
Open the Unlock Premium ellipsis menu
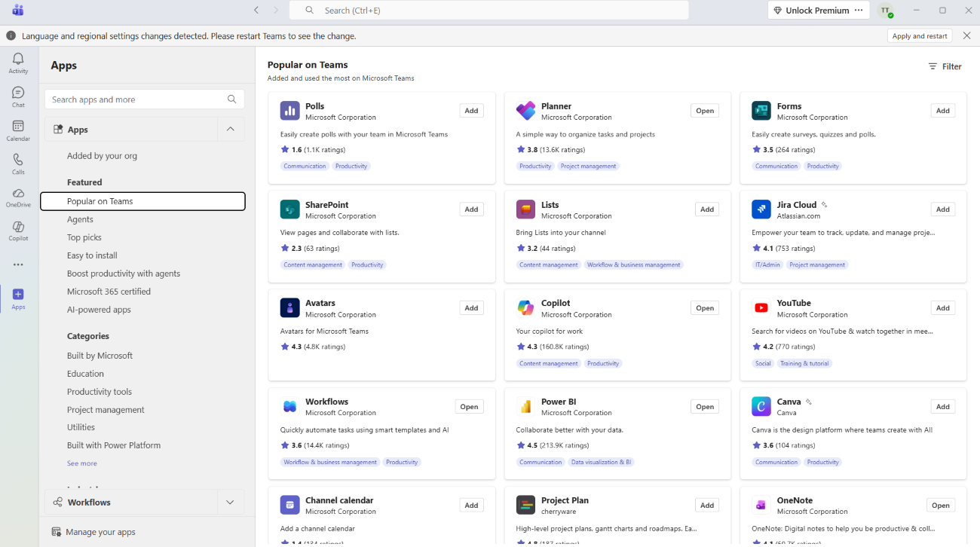858,11
